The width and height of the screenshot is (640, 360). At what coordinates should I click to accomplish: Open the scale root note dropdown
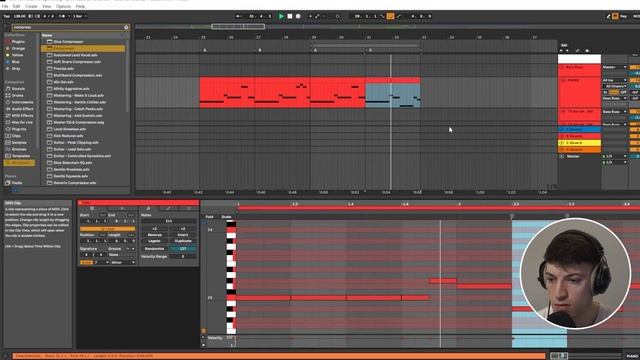point(102,262)
